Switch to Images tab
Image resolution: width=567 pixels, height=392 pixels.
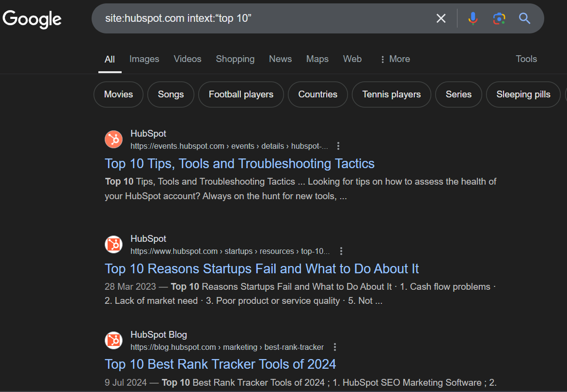click(x=144, y=59)
